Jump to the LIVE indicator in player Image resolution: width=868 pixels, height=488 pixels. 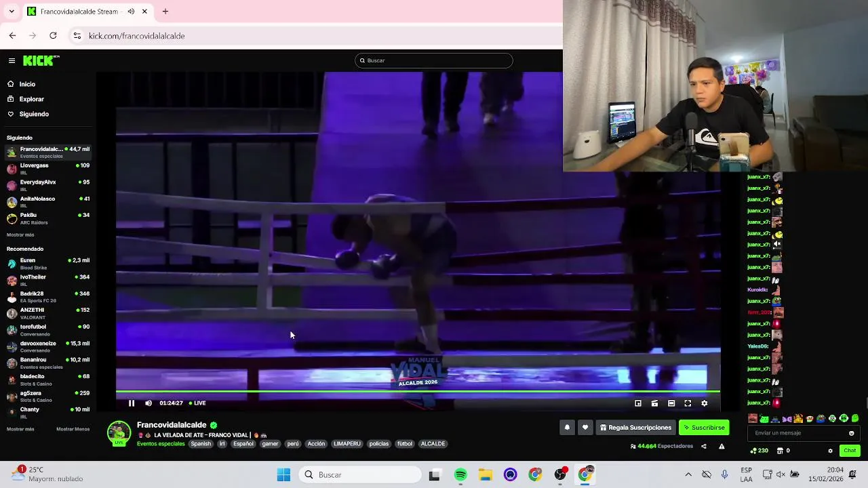pyautogui.click(x=197, y=403)
